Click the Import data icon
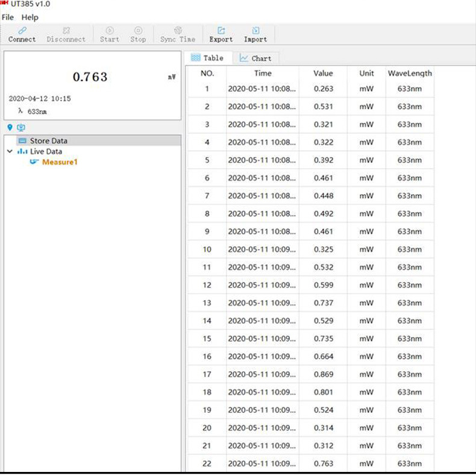Image resolution: width=476 pixels, height=475 pixels. click(x=255, y=31)
